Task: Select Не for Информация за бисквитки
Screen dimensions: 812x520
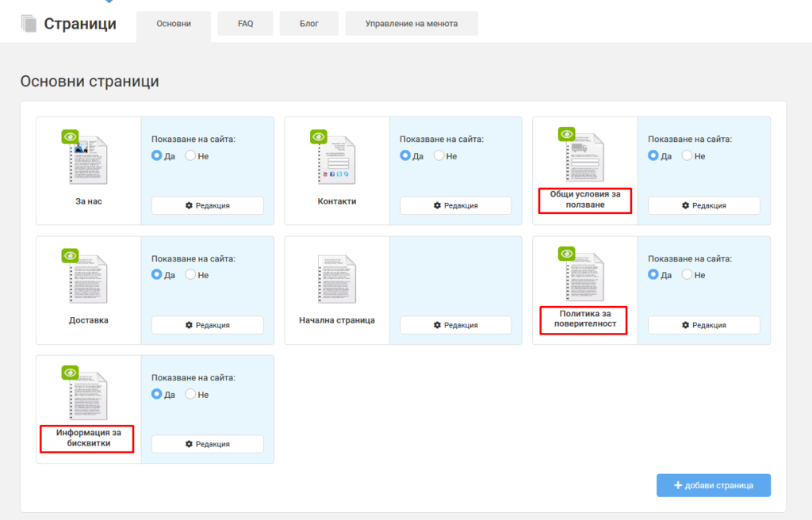Action: click(190, 394)
